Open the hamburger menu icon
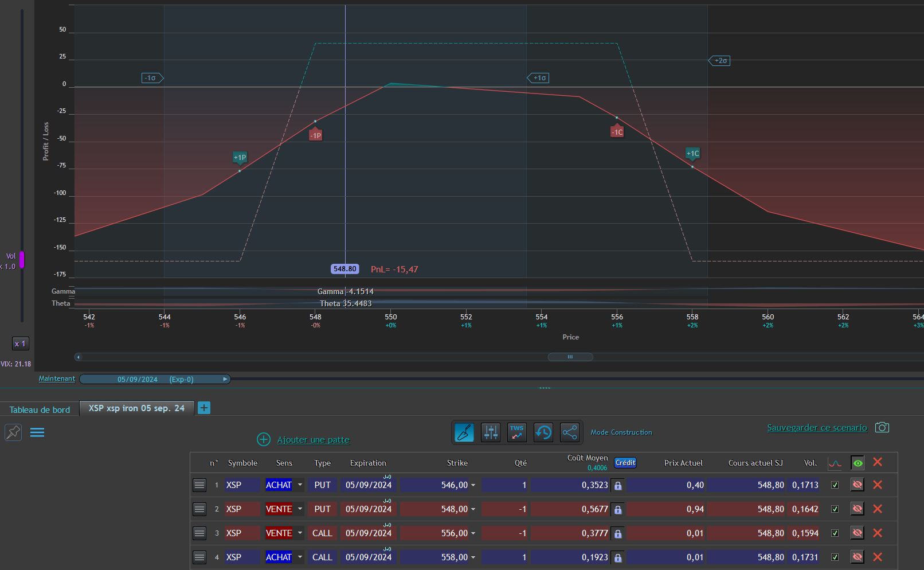Screen dimensions: 924x570 37,432
